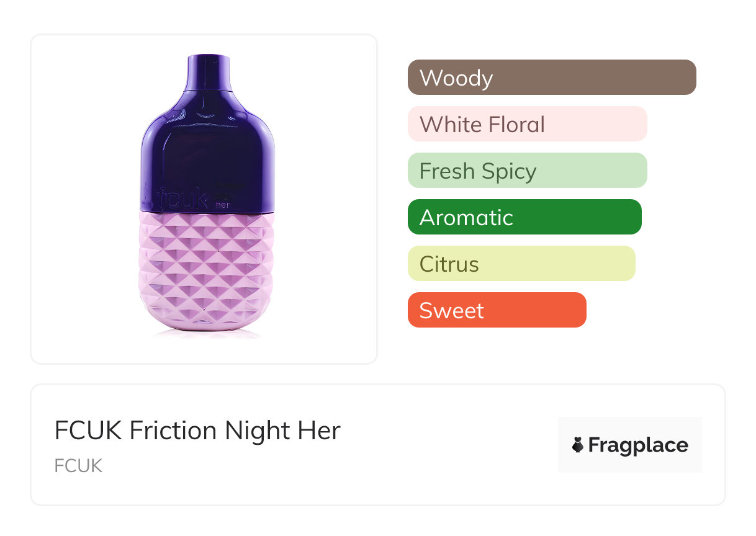Open the FCUK Friction Night Her title
The image size is (756, 536).
click(197, 431)
